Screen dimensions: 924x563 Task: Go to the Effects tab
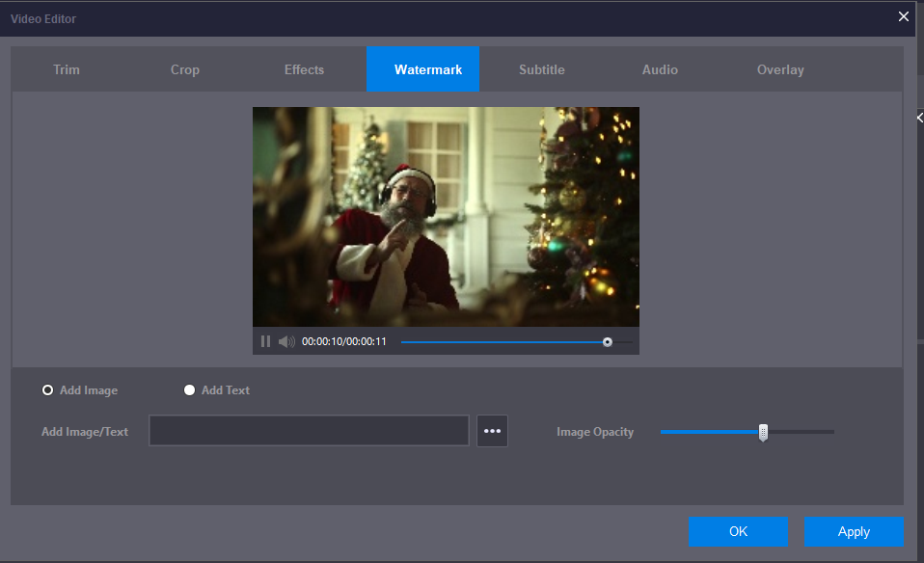point(304,69)
